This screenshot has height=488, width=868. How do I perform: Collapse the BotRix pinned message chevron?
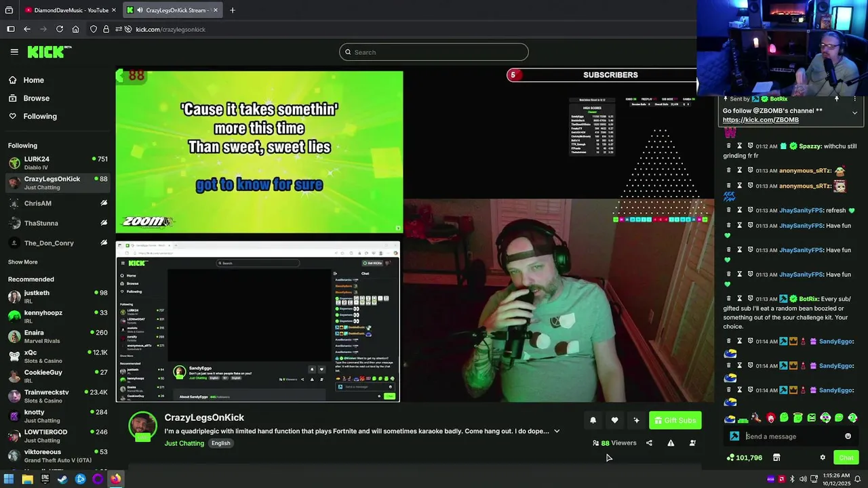tap(854, 113)
